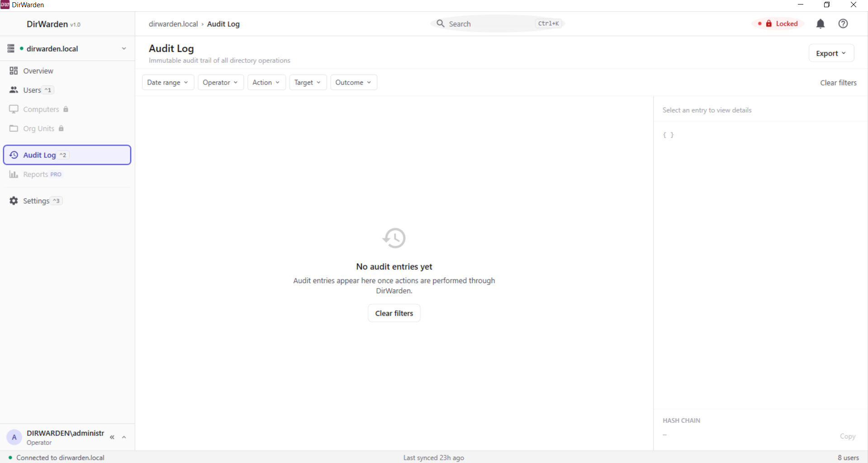Click 'Connected to dirwarden.local' status

point(60,458)
